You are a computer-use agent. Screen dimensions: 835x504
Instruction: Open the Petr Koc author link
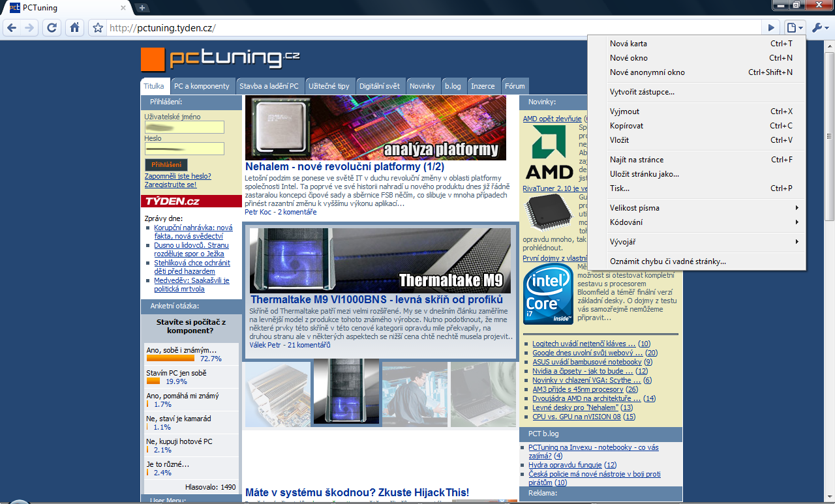pyautogui.click(x=260, y=212)
